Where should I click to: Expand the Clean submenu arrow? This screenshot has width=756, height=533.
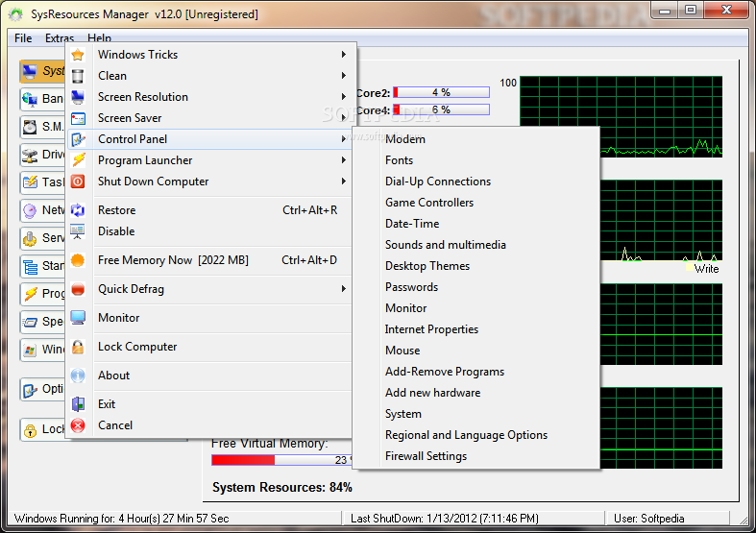[x=343, y=76]
